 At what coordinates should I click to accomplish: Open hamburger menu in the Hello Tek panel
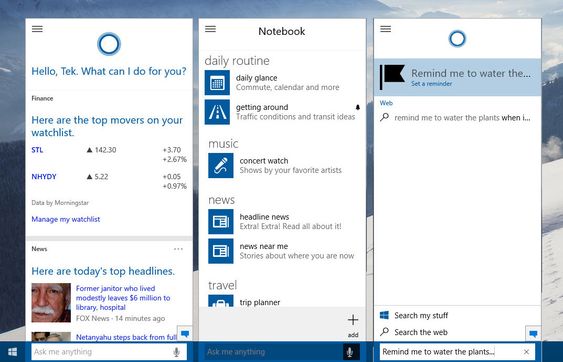click(37, 29)
